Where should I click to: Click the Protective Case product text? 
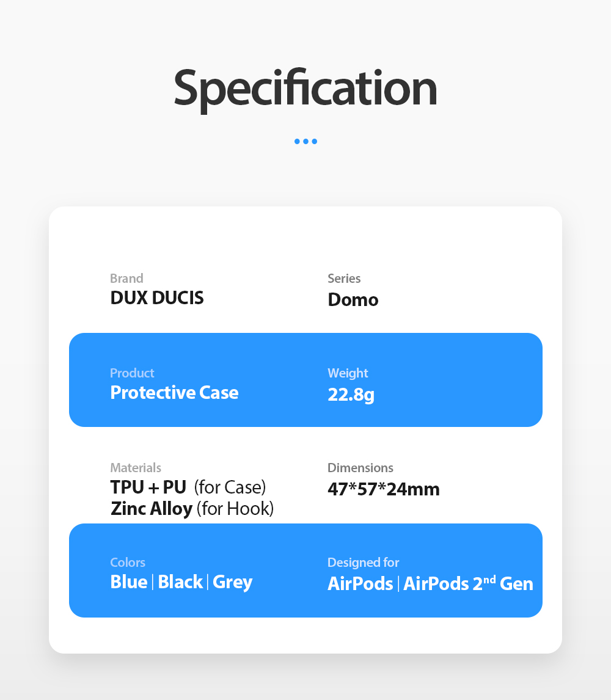pos(174,392)
